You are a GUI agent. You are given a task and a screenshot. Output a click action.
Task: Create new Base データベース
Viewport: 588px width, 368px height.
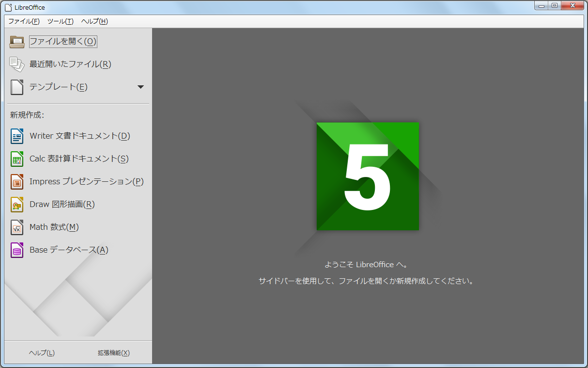point(69,250)
